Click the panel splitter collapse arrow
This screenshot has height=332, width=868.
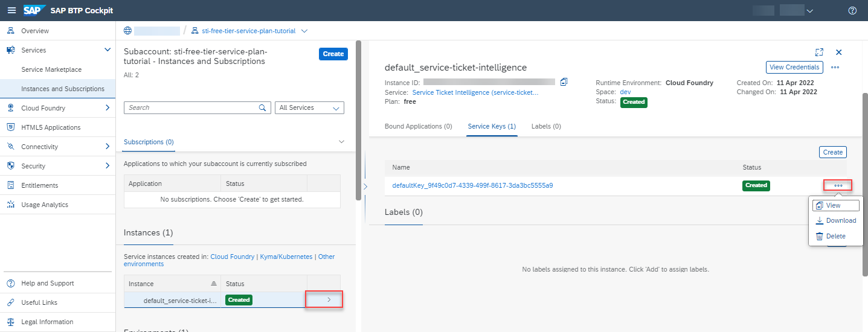(x=365, y=187)
